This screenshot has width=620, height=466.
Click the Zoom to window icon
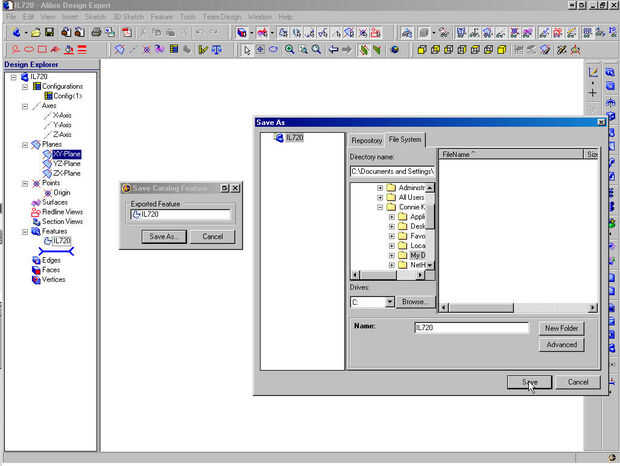(303, 50)
